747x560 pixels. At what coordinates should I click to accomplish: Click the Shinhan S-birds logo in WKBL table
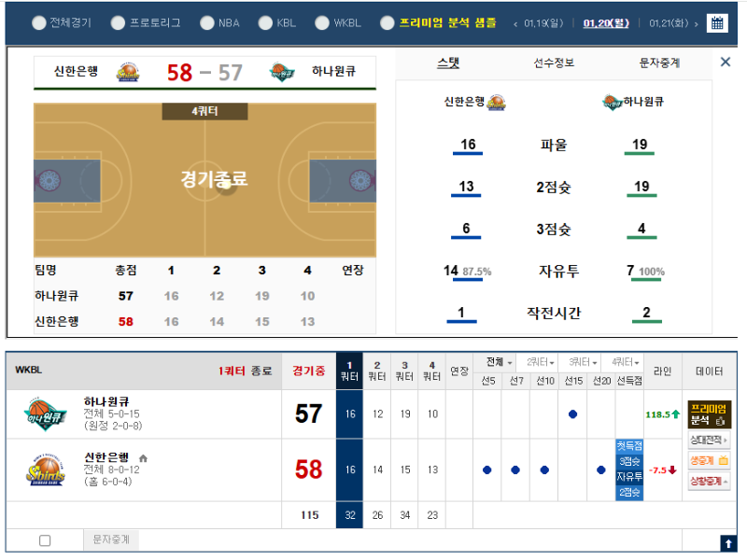(x=46, y=470)
